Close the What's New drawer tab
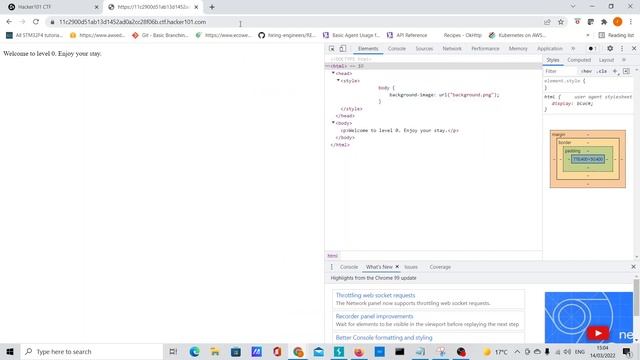Screen dimensions: 640x360 (397, 267)
